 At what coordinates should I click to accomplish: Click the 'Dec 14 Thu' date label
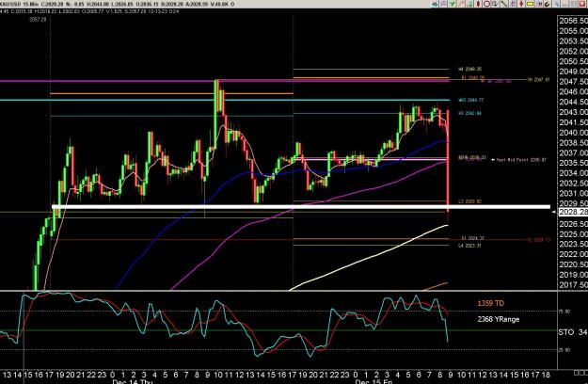pyautogui.click(x=133, y=381)
